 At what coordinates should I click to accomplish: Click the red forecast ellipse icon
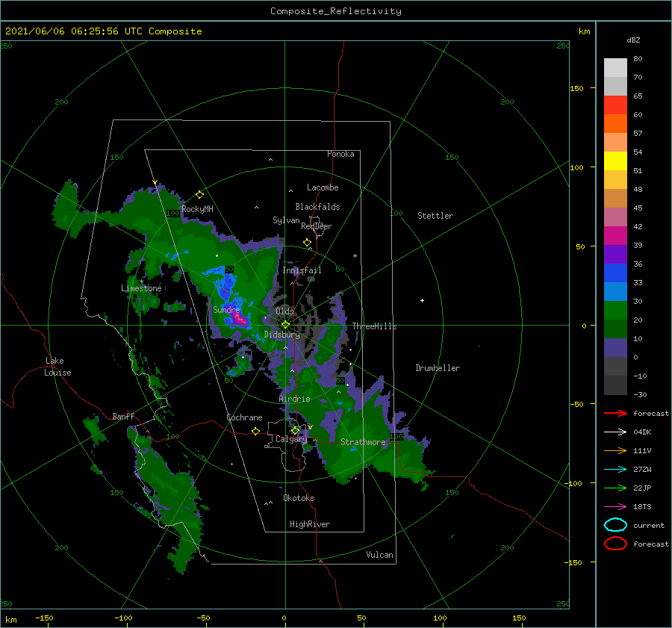(x=615, y=544)
